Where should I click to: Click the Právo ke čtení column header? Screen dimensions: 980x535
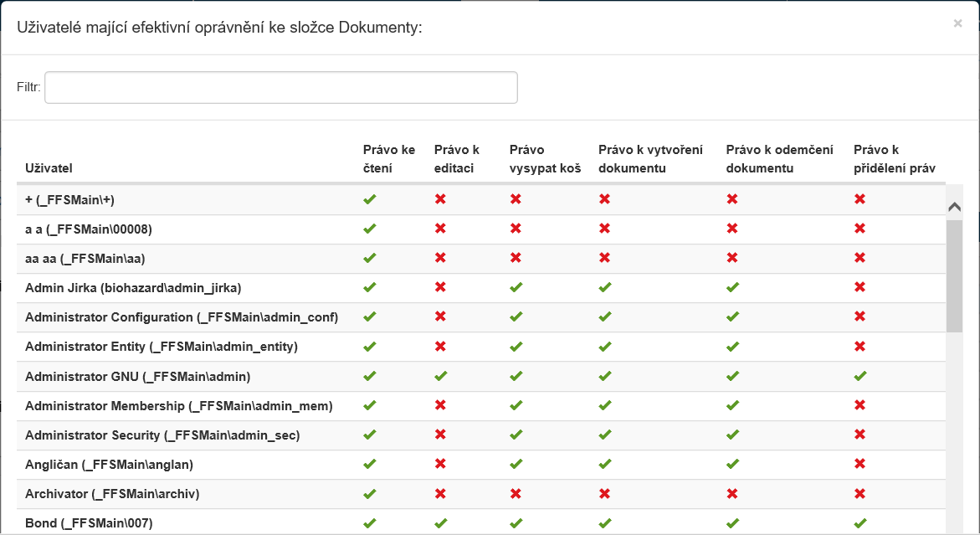(x=389, y=159)
